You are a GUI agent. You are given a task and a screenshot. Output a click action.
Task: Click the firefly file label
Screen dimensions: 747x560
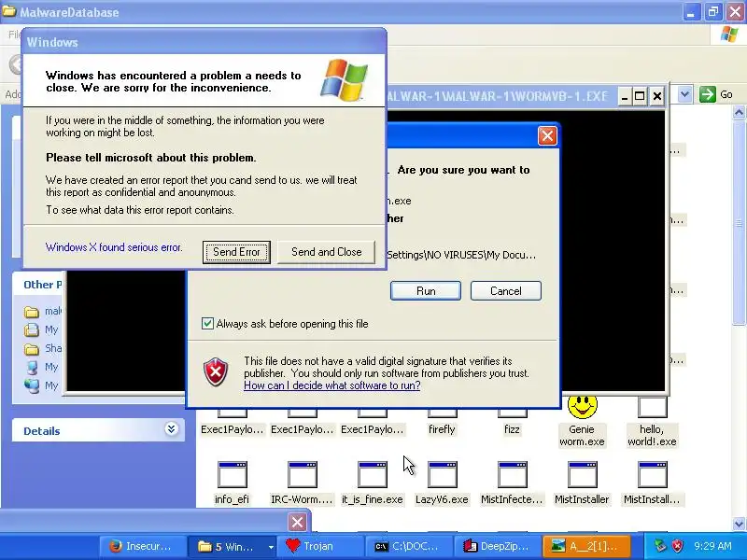coord(442,429)
